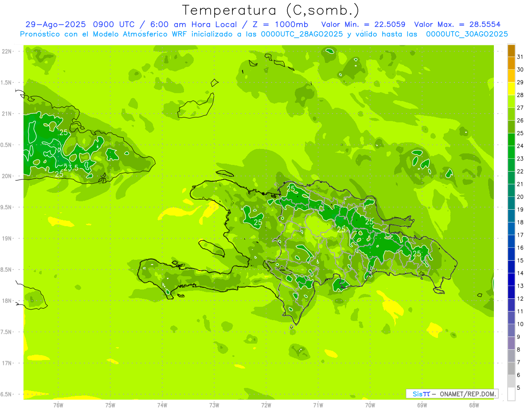Click teal legend swatch between 19 and 20
This screenshot has height=411, width=532.
511,203
